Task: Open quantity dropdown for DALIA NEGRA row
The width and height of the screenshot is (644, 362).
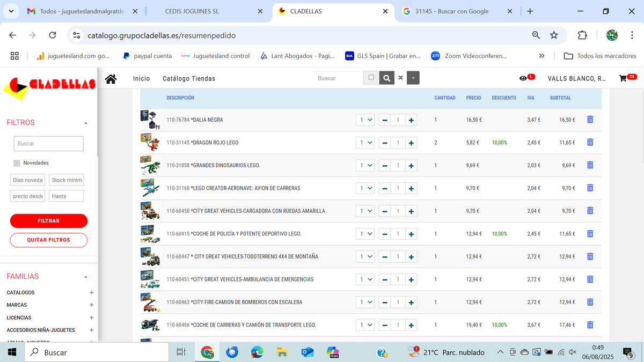Action: click(x=365, y=120)
